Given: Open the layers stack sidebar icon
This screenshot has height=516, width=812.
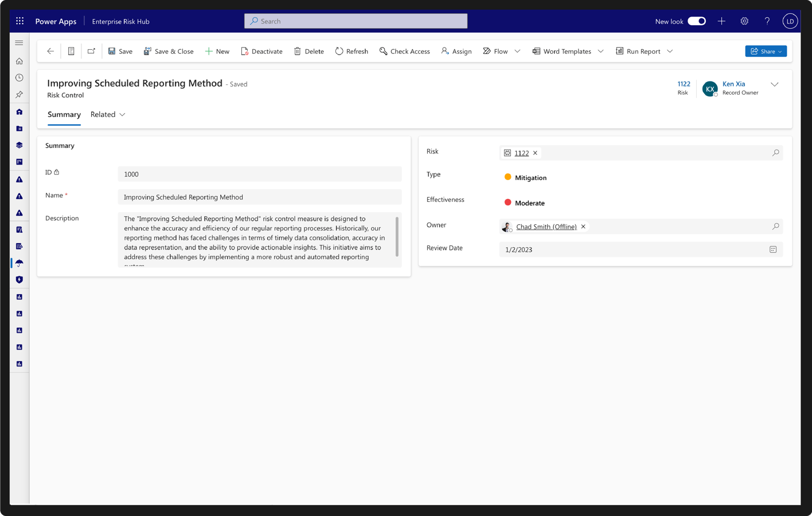Looking at the screenshot, I should coord(19,145).
